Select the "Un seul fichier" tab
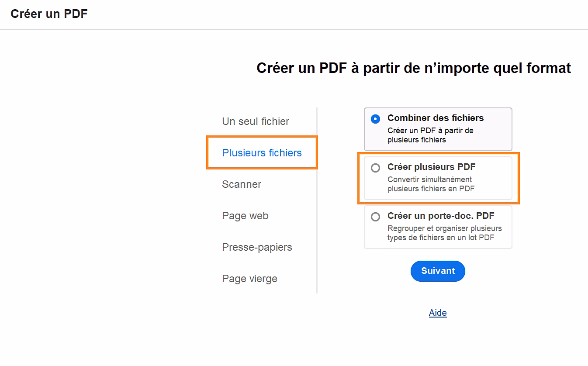This screenshot has height=366, width=588. tap(256, 121)
